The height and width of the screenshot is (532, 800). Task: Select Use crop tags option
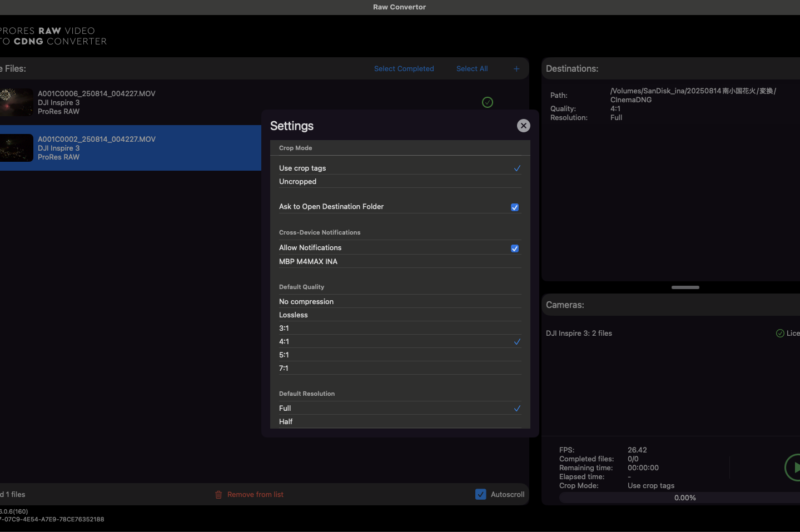pos(400,168)
